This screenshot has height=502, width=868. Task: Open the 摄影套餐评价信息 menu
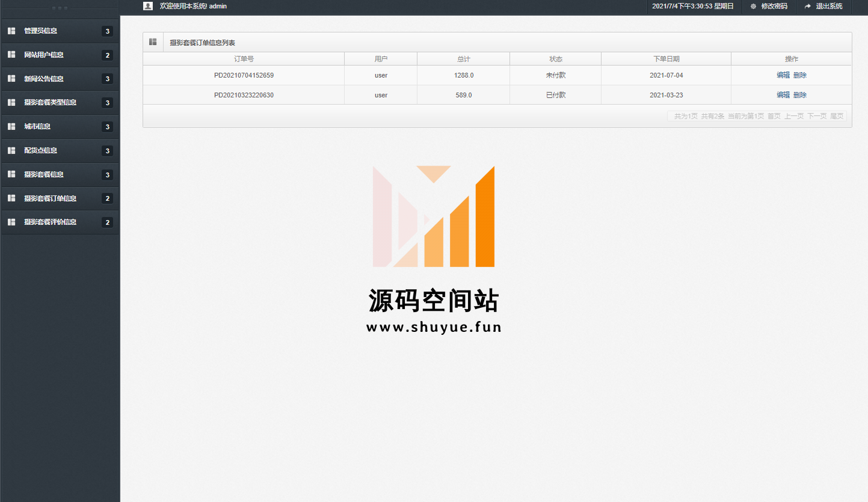pos(60,222)
